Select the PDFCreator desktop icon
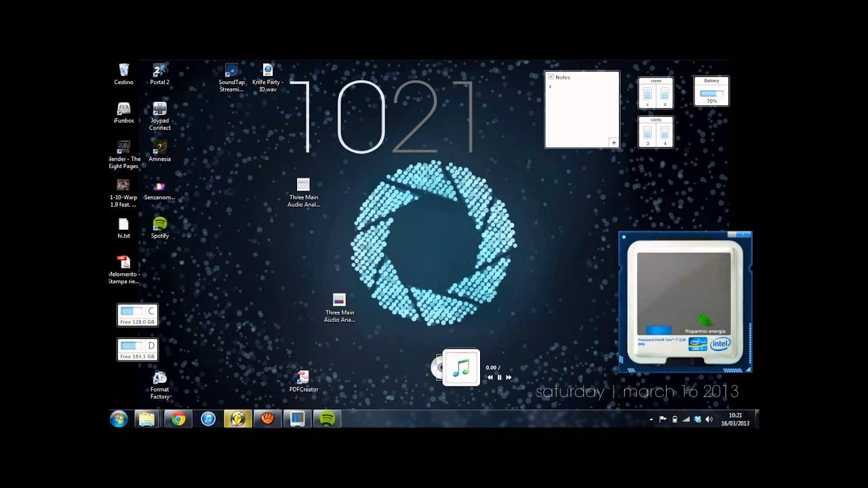868x488 pixels. (x=303, y=381)
